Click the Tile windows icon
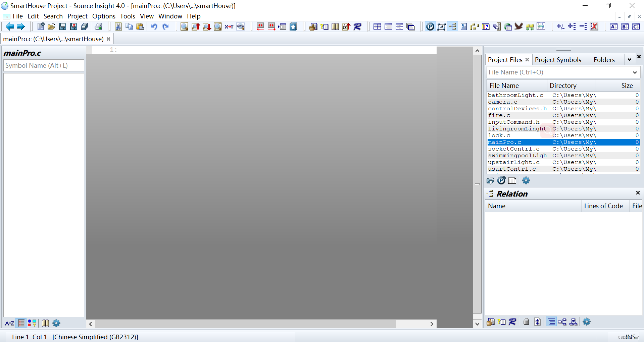Viewport: 644px width, 342px height. 377,26
